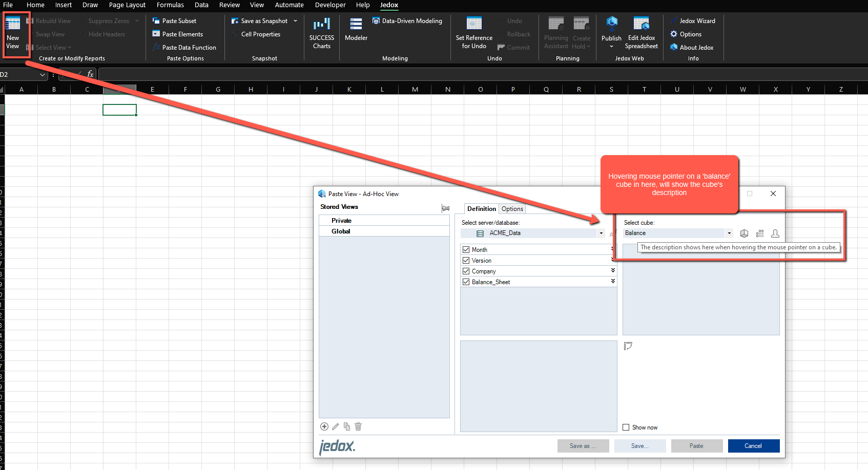Open the Formulas ribbon tab
The height and width of the screenshot is (470, 868).
[x=170, y=5]
